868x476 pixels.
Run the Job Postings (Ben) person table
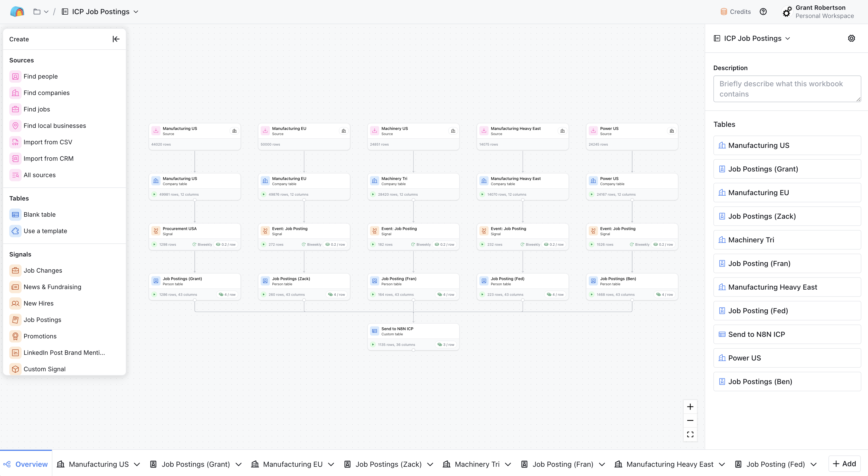tap(592, 294)
